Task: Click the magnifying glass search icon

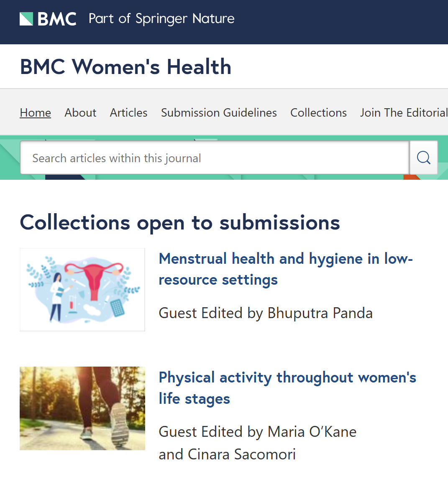Action: (x=424, y=158)
